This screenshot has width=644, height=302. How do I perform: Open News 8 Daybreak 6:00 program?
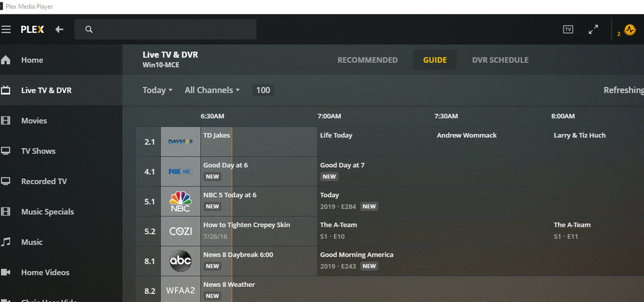coord(259,261)
